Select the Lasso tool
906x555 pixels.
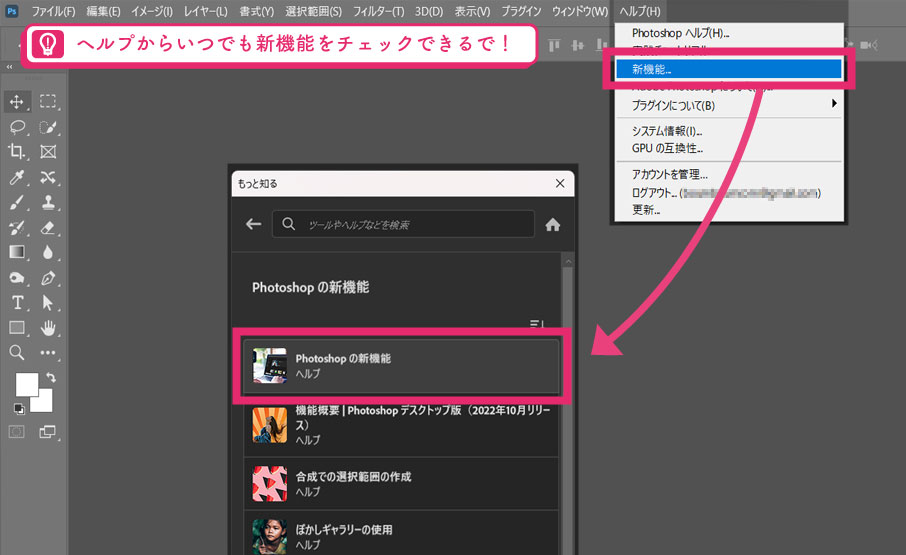click(17, 127)
